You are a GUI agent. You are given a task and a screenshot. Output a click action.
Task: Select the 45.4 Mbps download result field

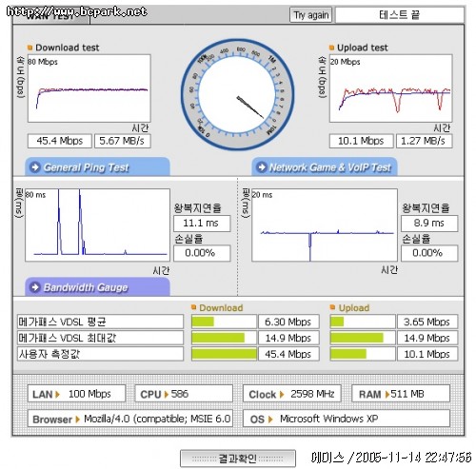click(x=60, y=141)
